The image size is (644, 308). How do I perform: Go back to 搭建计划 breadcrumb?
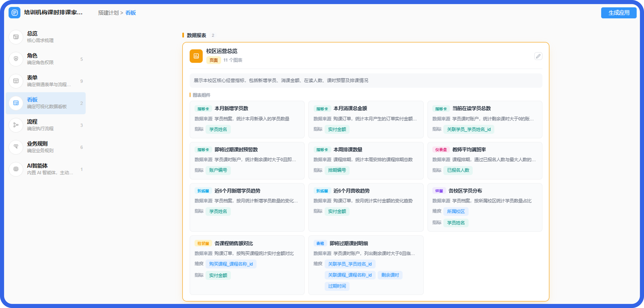pyautogui.click(x=108, y=13)
